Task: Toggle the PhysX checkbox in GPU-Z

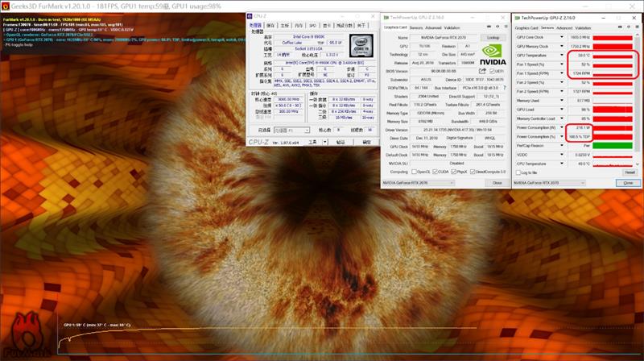Action: [x=453, y=172]
